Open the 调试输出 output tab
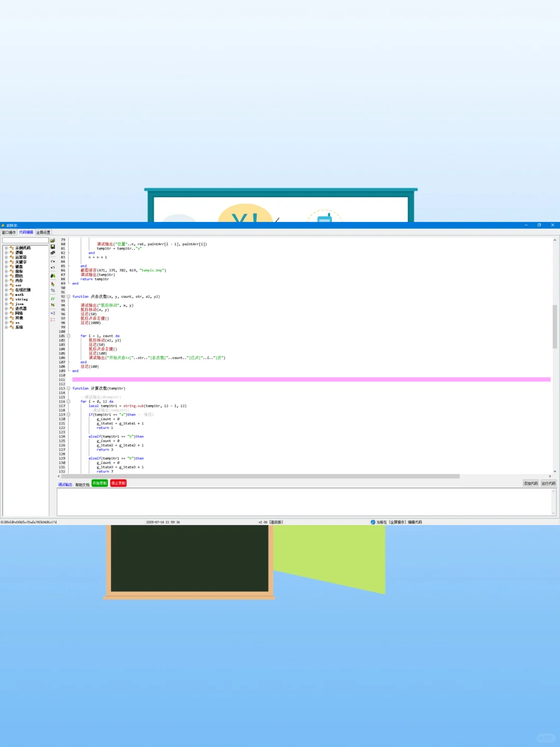The height and width of the screenshot is (747, 560). (x=65, y=485)
